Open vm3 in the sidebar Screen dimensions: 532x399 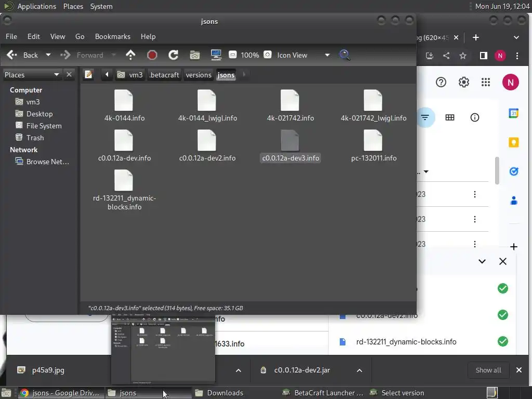coord(33,102)
